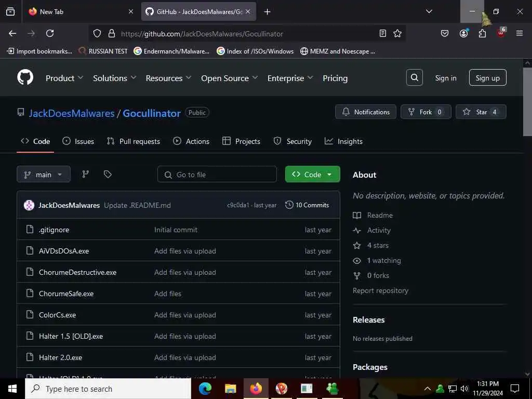Expand the Solutions menu
532x399 pixels.
point(115,78)
